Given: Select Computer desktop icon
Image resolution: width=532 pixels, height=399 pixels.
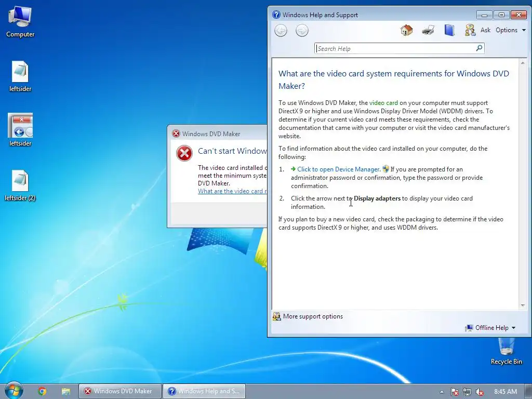Looking at the screenshot, I should (20, 22).
